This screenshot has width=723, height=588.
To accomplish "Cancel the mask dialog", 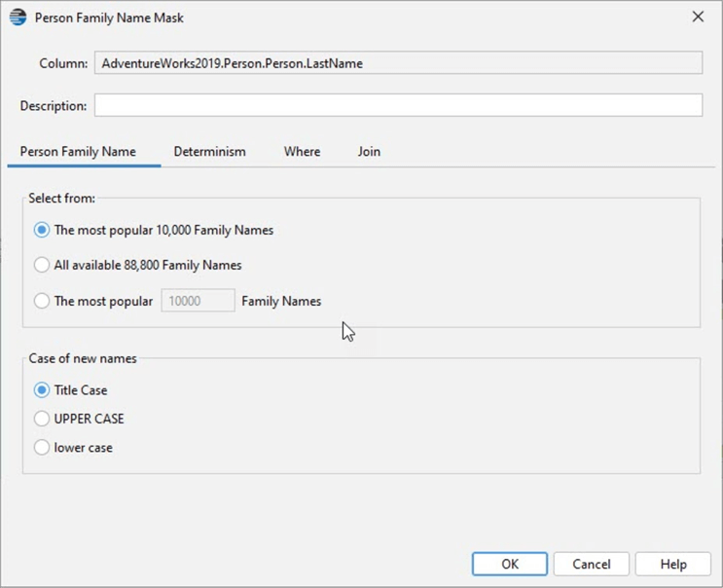I will click(591, 564).
